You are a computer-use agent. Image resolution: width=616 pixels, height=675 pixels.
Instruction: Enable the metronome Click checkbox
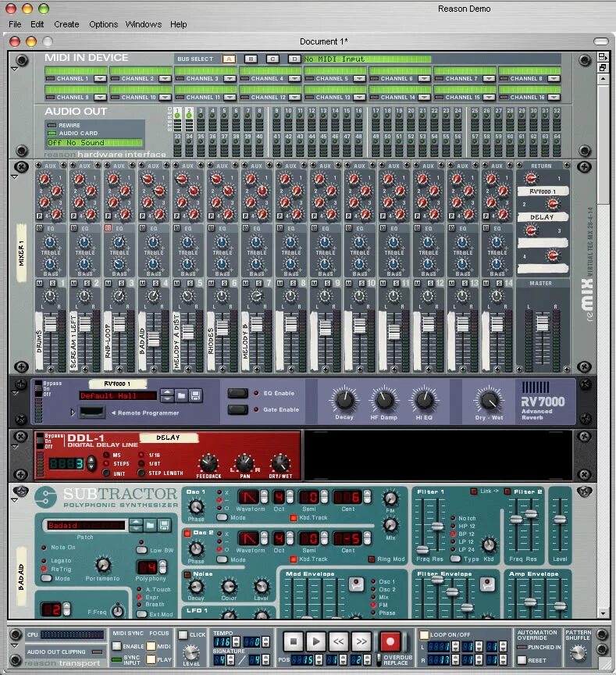point(183,635)
